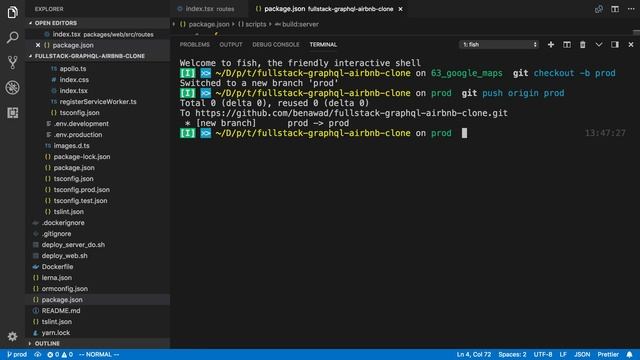Click the prod branch indicator in status bar
The image size is (640, 360).
coord(17,354)
